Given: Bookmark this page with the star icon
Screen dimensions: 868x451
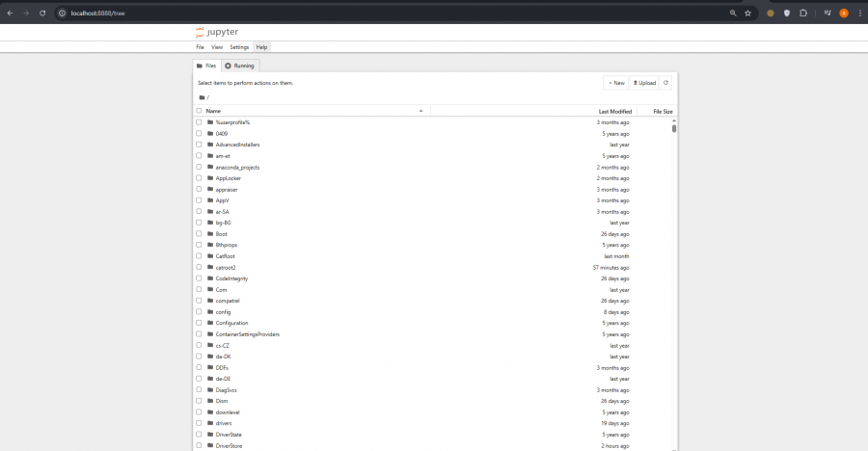Looking at the screenshot, I should pyautogui.click(x=747, y=13).
